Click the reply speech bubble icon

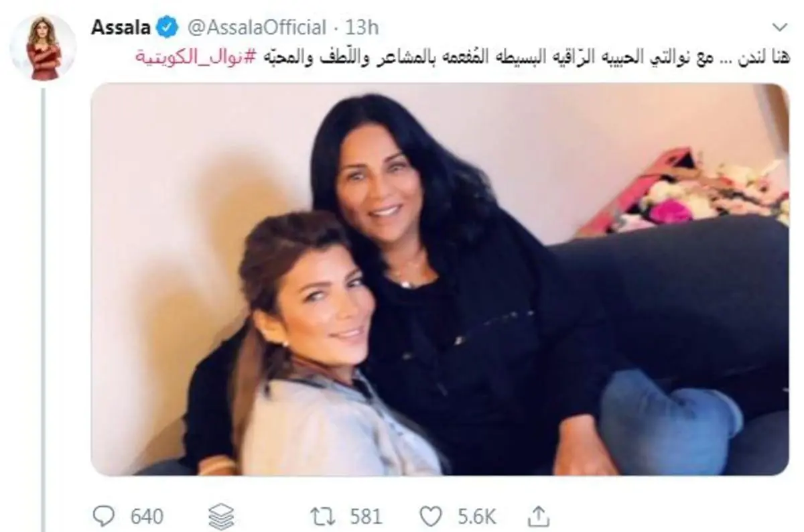click(x=103, y=517)
